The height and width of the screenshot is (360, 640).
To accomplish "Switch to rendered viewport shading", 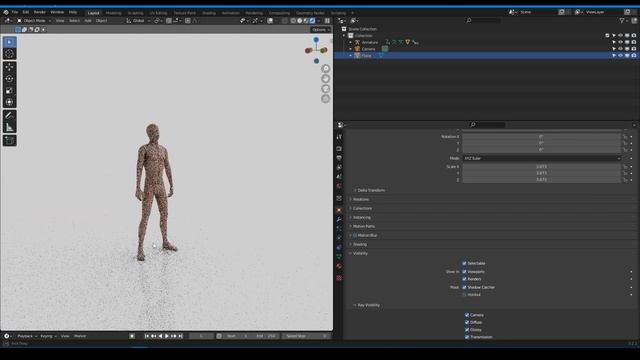I will coord(312,21).
